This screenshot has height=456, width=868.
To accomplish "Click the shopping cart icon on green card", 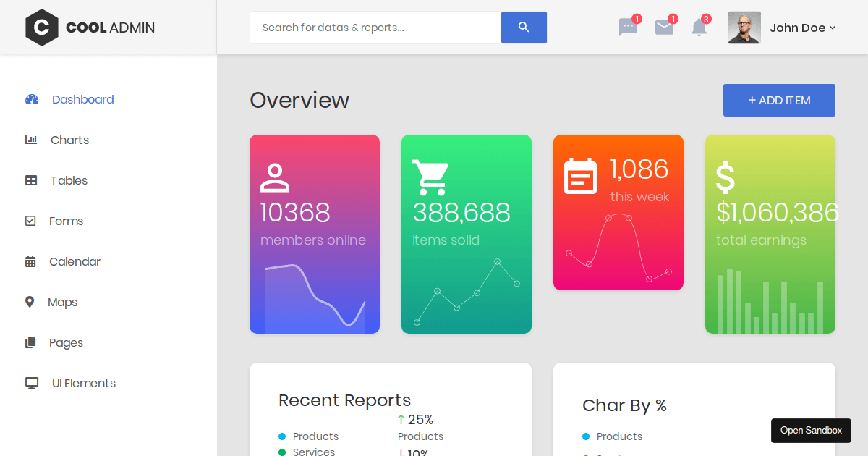I will tap(430, 177).
